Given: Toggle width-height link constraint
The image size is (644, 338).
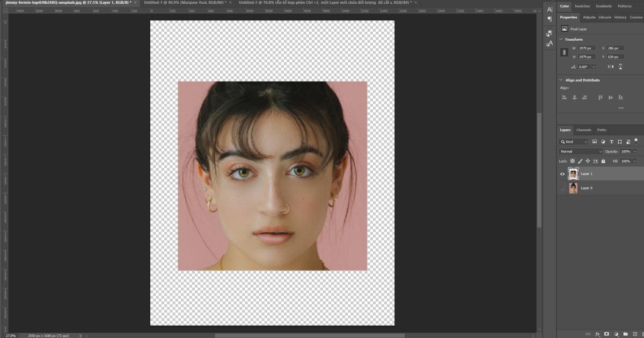Looking at the screenshot, I should [x=564, y=53].
